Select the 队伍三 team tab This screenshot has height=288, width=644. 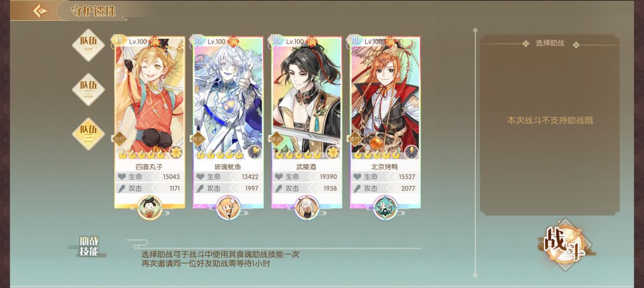click(x=88, y=134)
